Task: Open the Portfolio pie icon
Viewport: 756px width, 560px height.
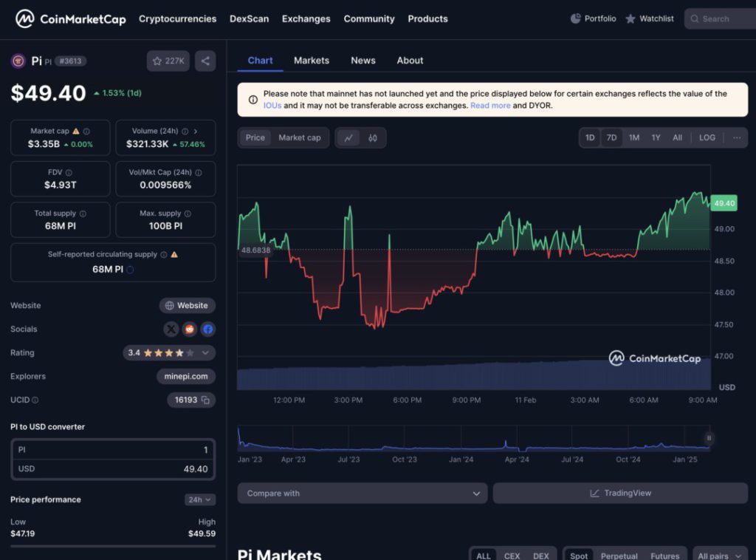Action: pos(575,18)
